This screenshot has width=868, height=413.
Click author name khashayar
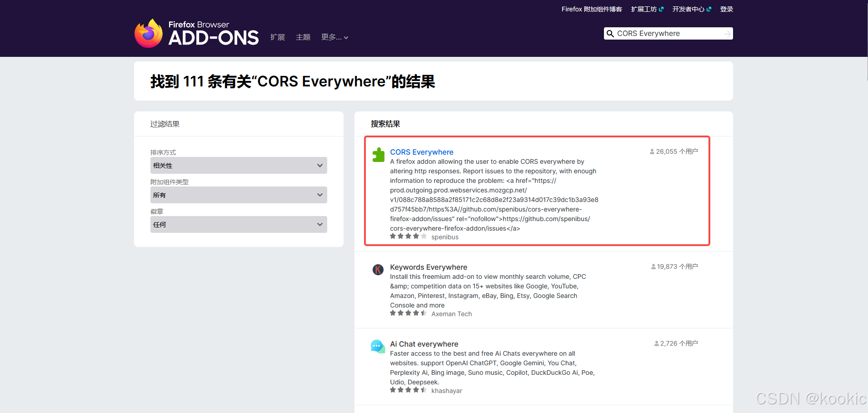tap(447, 391)
